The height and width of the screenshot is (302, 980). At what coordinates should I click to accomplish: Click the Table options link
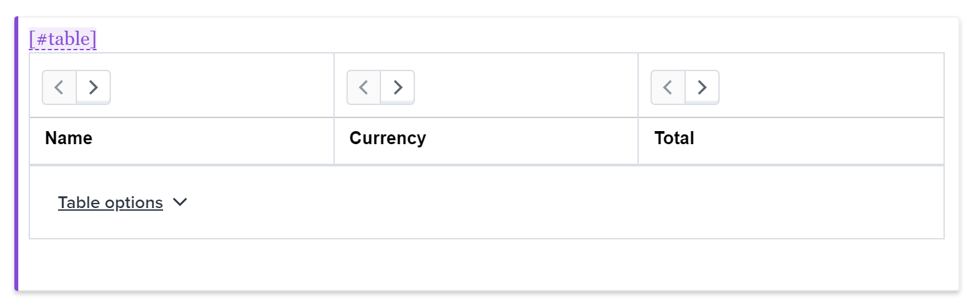coord(110,203)
